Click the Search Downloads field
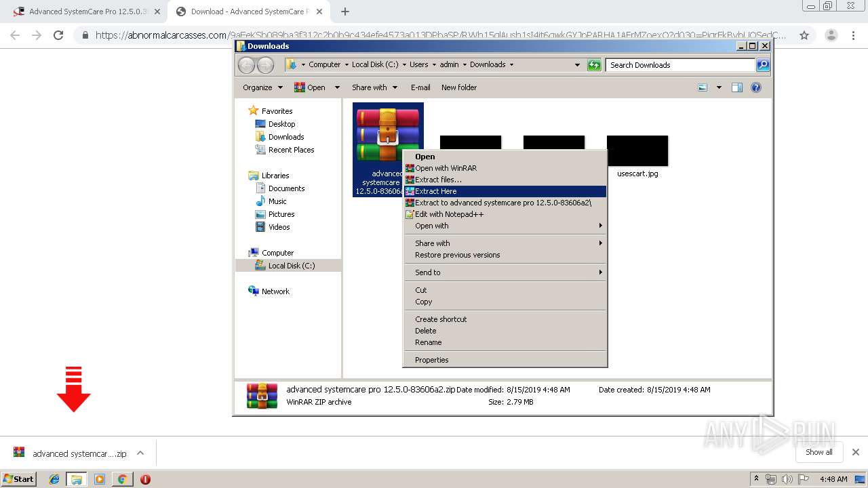The image size is (868, 488). click(x=680, y=65)
